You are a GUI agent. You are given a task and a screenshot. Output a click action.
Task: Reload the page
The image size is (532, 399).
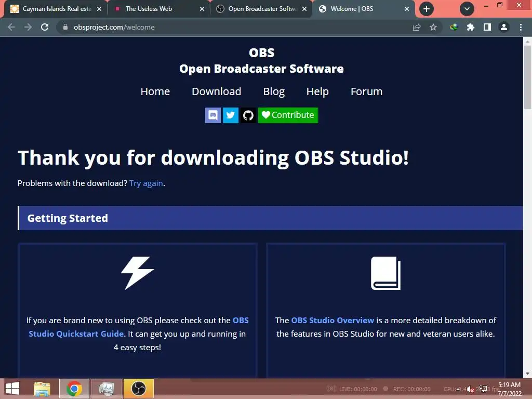pyautogui.click(x=45, y=27)
